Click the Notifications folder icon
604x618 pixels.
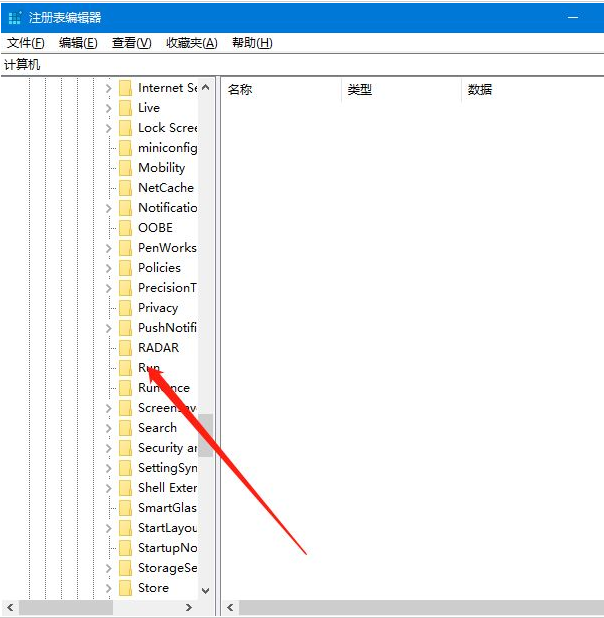pos(125,208)
